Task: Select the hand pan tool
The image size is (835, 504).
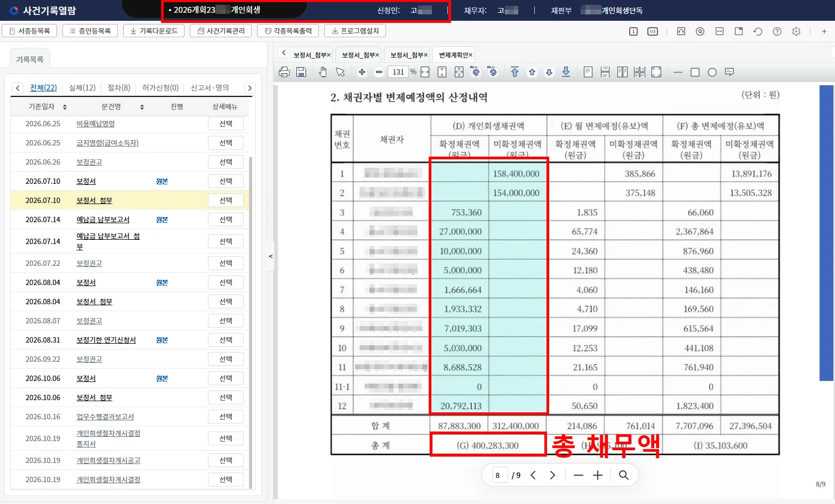Action: [x=323, y=72]
